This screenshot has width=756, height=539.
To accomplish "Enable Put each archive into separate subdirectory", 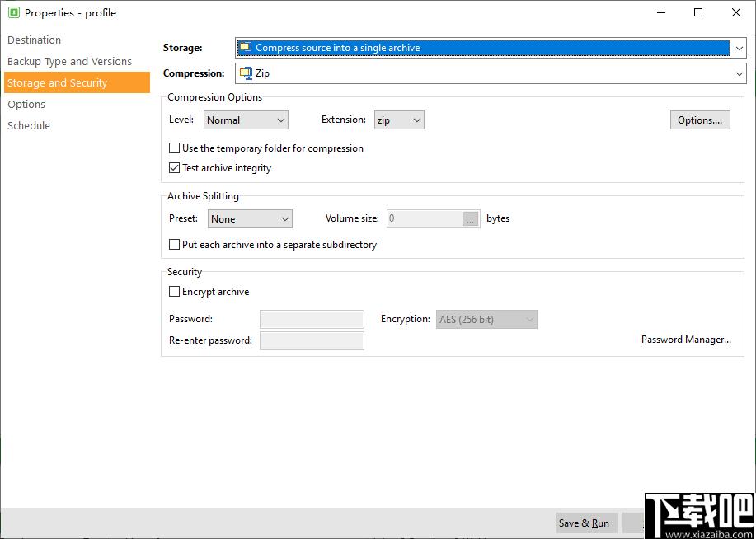I will [175, 245].
